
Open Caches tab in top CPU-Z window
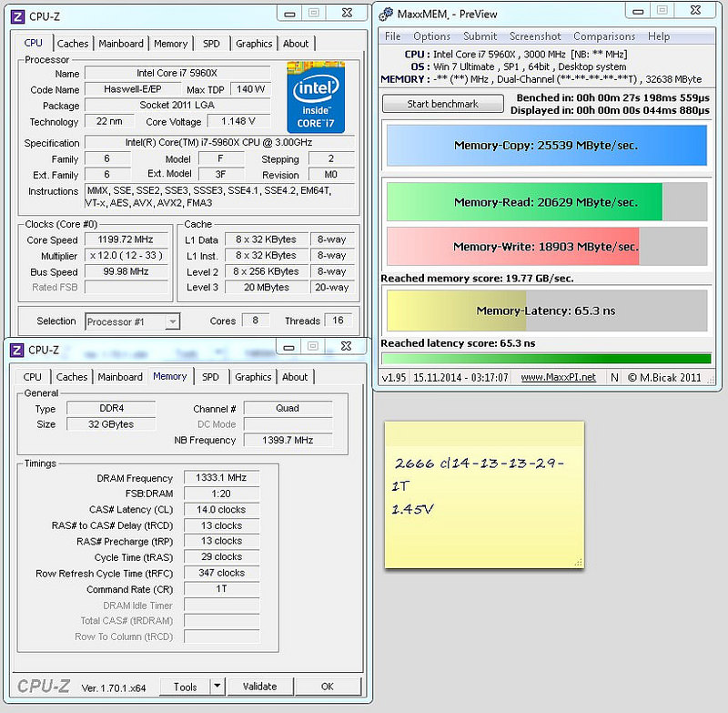pyautogui.click(x=73, y=44)
